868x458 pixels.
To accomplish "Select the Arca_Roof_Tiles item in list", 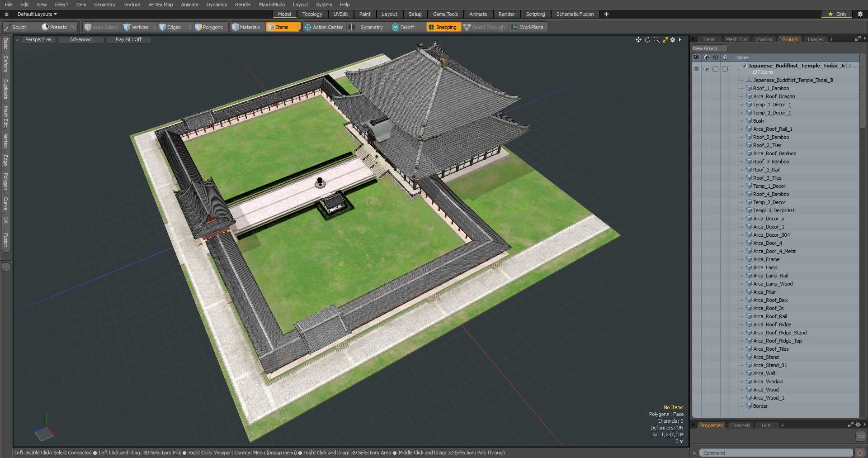I will pos(770,349).
